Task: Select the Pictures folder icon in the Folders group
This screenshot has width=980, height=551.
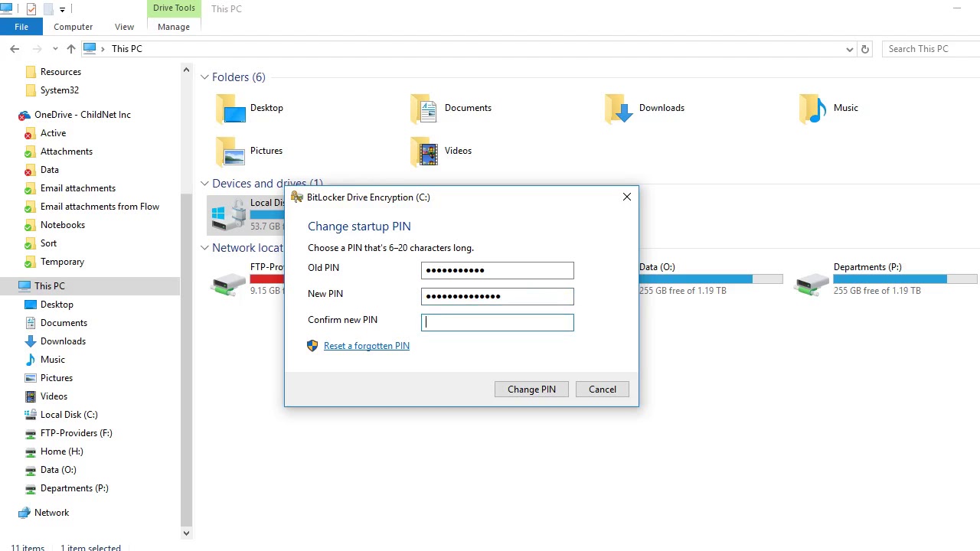Action: (x=230, y=152)
